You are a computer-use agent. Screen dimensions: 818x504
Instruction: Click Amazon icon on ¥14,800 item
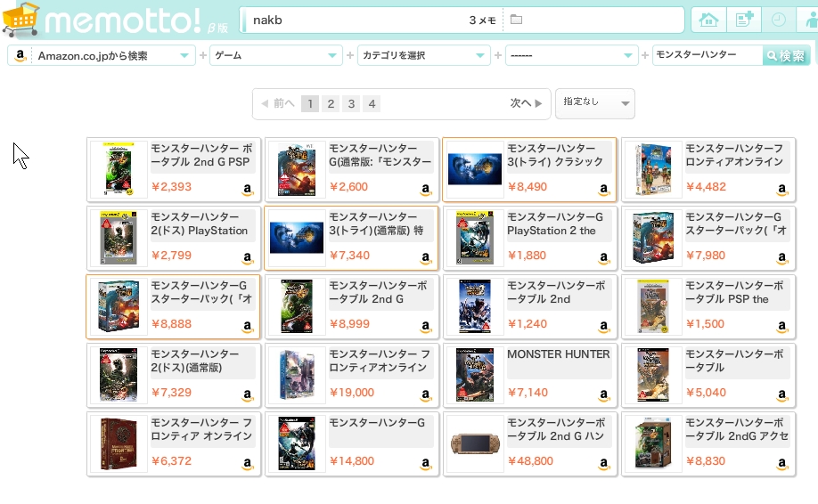click(426, 463)
